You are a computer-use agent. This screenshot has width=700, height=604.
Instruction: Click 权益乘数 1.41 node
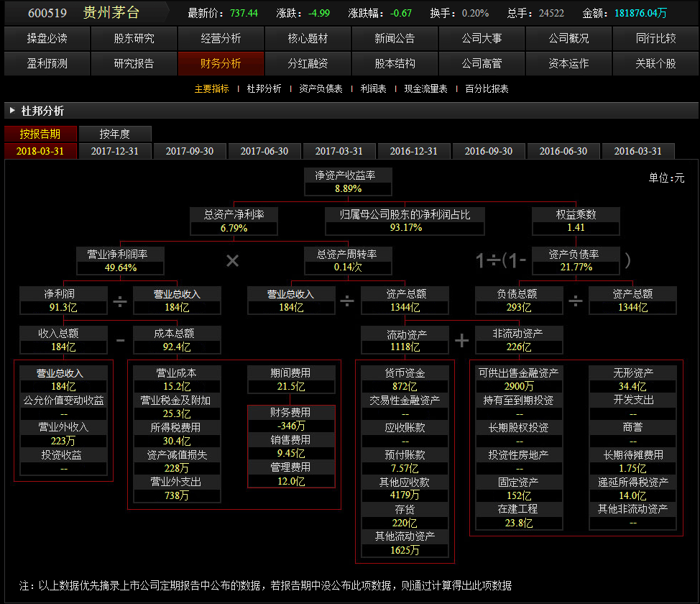point(576,221)
